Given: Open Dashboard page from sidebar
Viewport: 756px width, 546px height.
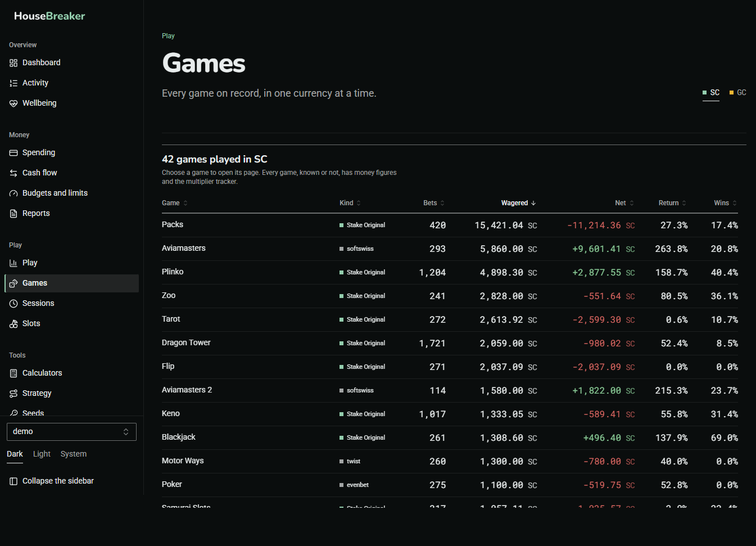Looking at the screenshot, I should (x=71, y=63).
